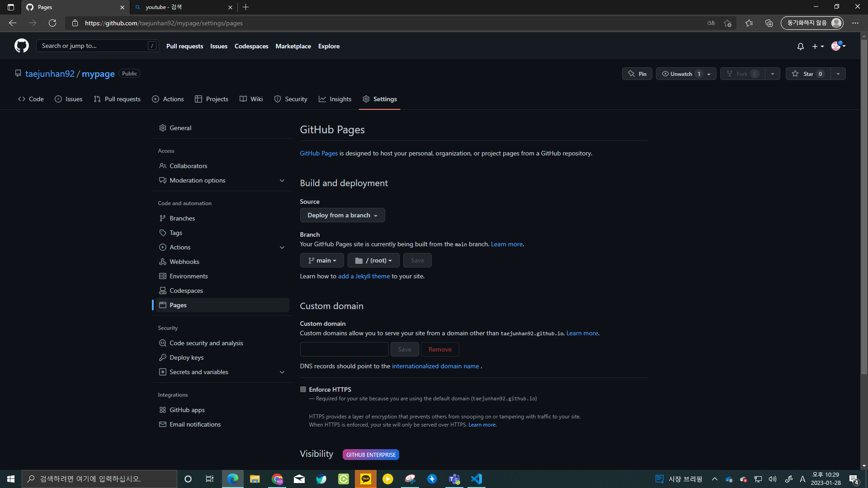868x488 pixels.
Task: Open the repository Actions tab
Action: click(168, 99)
